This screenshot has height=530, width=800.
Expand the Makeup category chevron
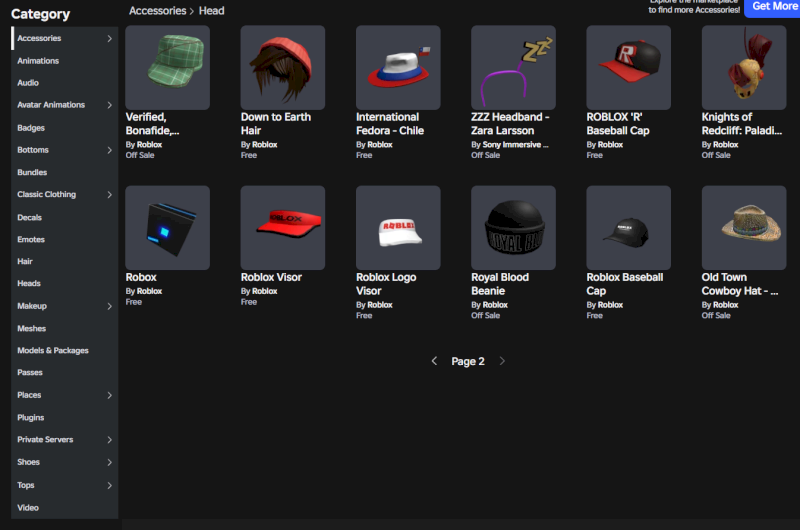[x=110, y=306]
